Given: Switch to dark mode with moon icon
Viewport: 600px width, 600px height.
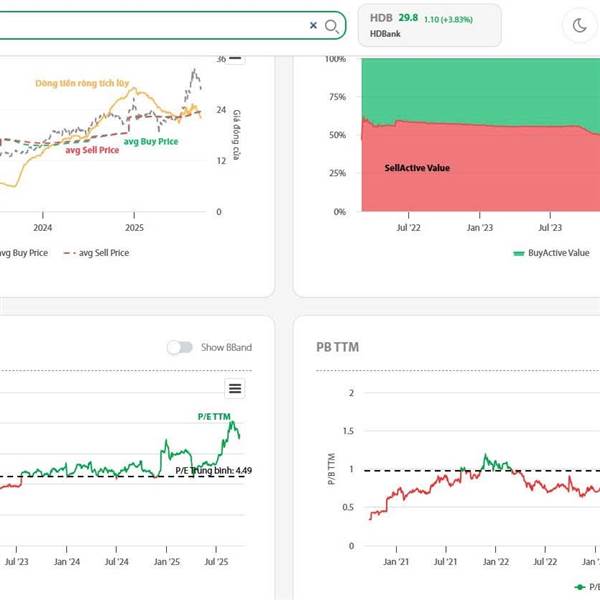Looking at the screenshot, I should click(580, 26).
